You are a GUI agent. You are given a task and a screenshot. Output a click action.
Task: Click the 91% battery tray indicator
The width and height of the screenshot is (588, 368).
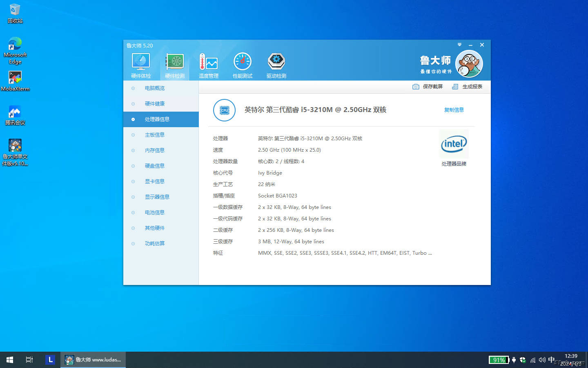coord(499,360)
